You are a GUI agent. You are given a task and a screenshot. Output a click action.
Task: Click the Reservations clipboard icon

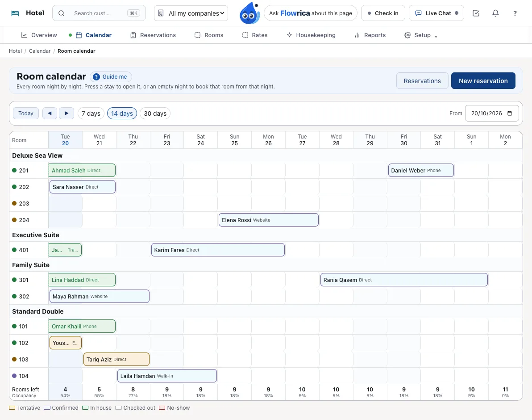133,35
